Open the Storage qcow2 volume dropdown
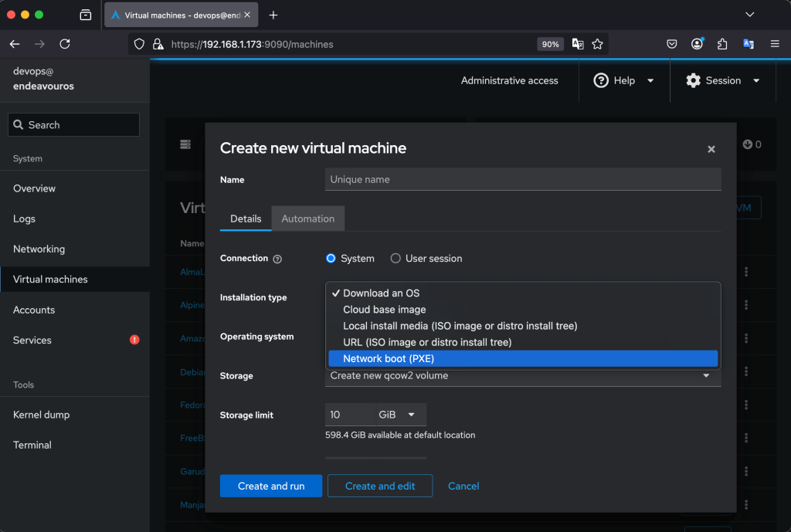The height and width of the screenshot is (532, 791). [522, 376]
